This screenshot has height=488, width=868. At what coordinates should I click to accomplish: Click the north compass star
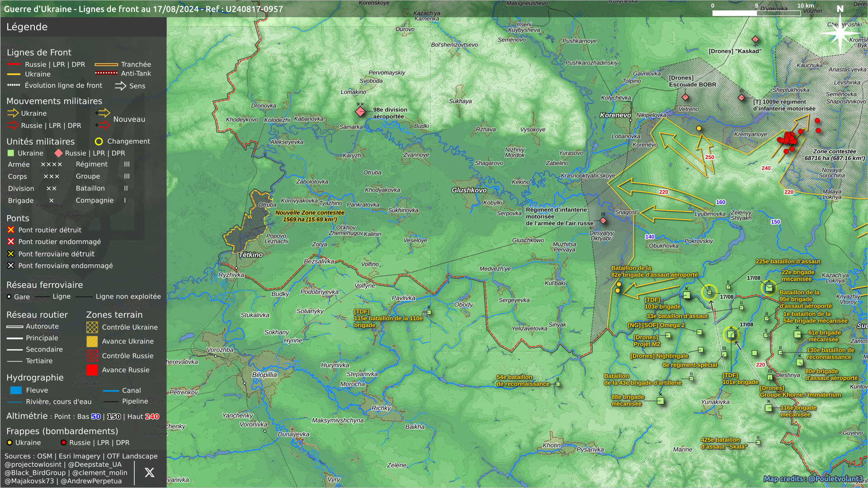[x=840, y=32]
